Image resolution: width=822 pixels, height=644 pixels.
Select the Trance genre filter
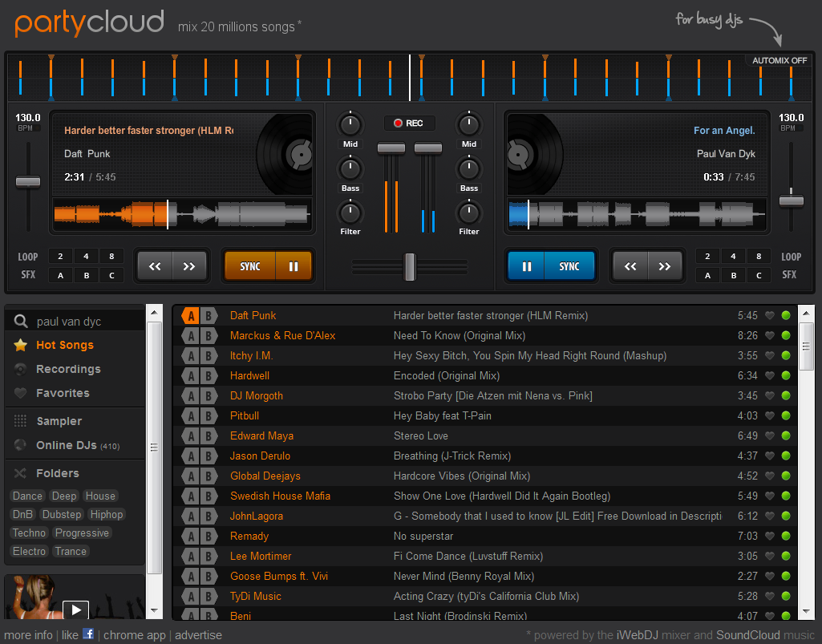click(x=71, y=551)
